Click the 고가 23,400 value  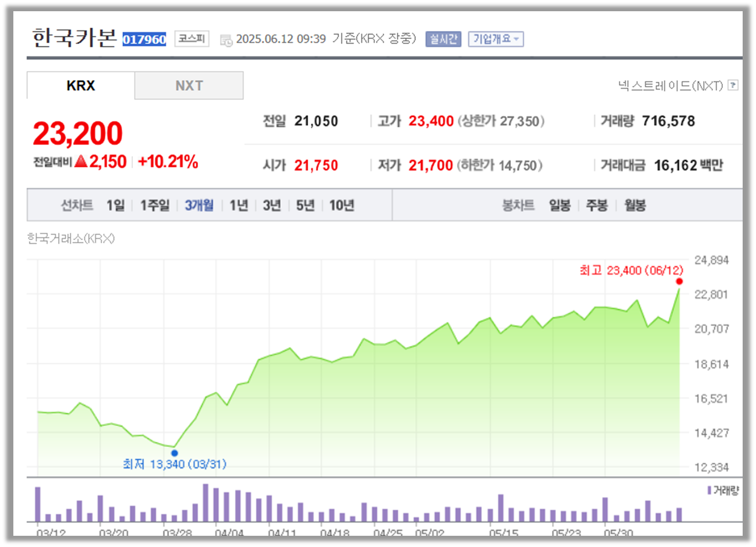431,121
